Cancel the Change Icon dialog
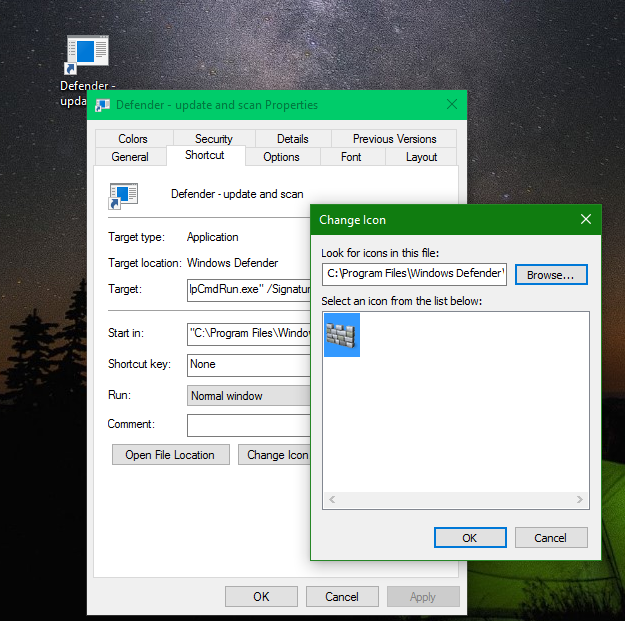The width and height of the screenshot is (625, 621). click(x=551, y=538)
